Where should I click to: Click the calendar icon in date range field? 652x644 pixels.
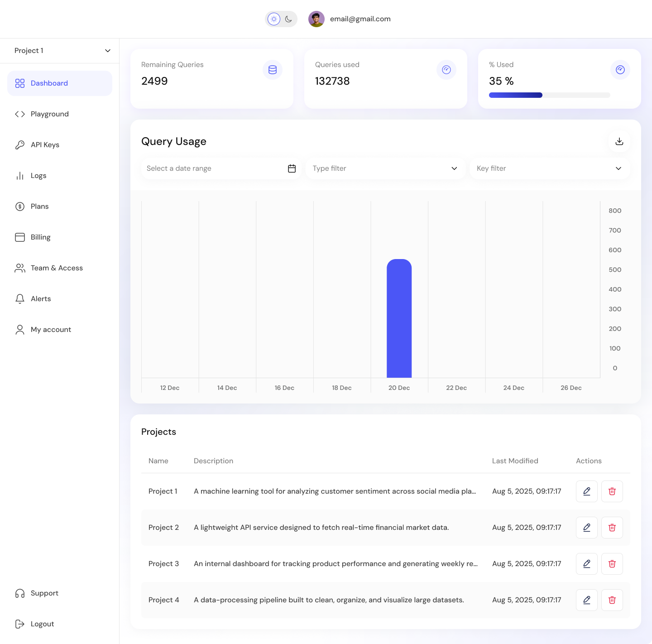point(292,168)
